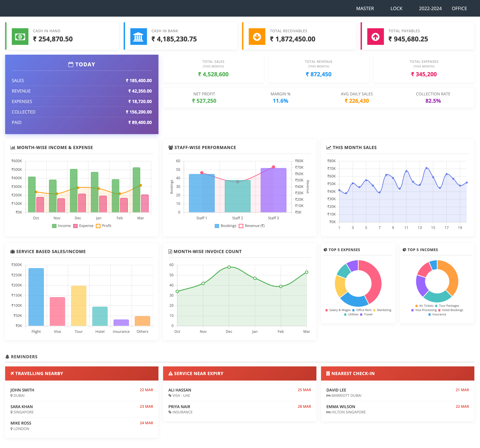Click the pink payables up-arrow icon
480x448 pixels.
pyautogui.click(x=375, y=37)
